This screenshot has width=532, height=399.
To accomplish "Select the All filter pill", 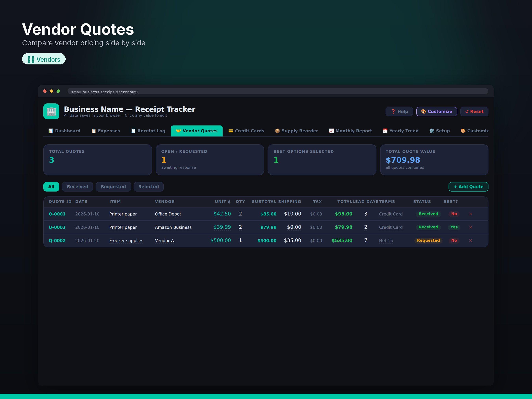I will point(51,187).
